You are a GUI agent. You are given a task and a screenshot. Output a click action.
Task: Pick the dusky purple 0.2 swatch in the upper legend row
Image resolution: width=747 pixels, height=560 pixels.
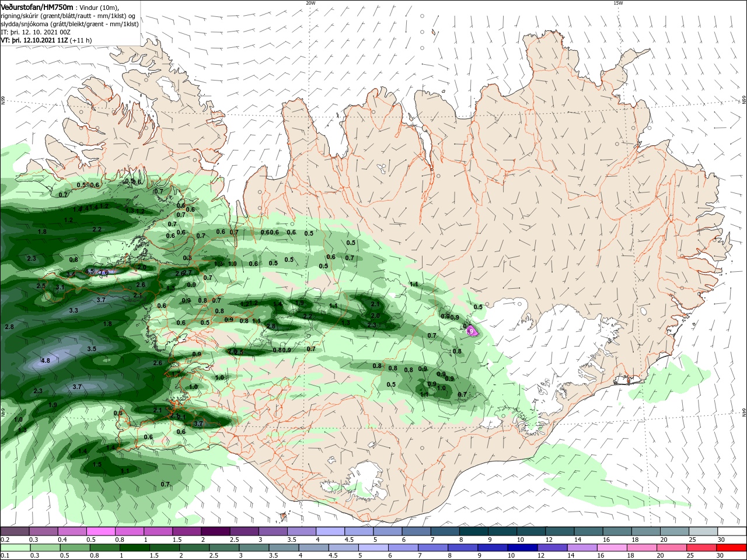click(15, 531)
